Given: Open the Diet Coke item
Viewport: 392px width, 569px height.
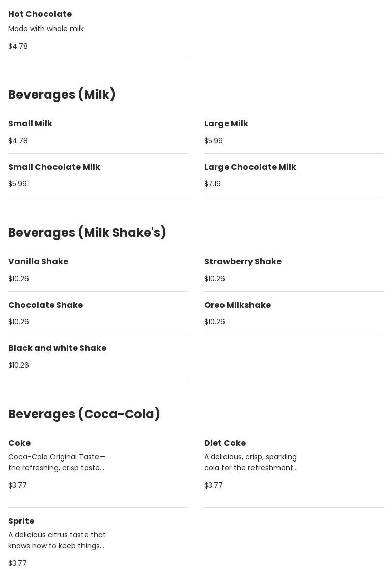Looking at the screenshot, I should 225,443.
